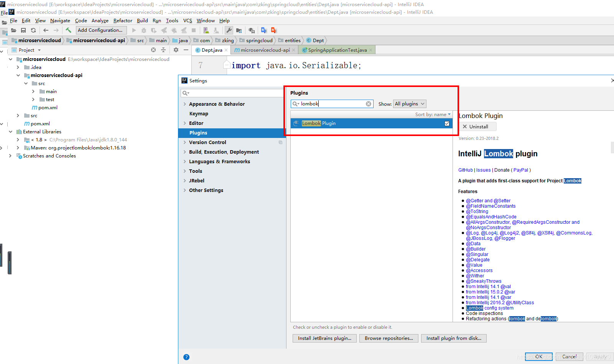Click the AVD Manager device icon
The width and height of the screenshot is (614, 364).
[206, 30]
